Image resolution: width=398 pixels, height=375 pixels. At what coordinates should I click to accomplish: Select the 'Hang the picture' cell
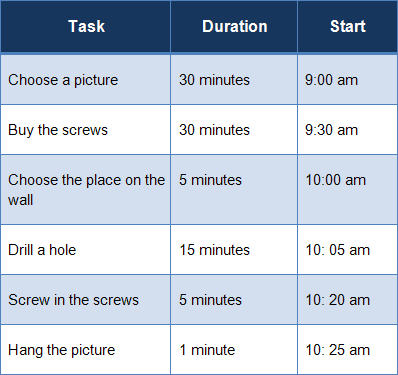[86, 350]
